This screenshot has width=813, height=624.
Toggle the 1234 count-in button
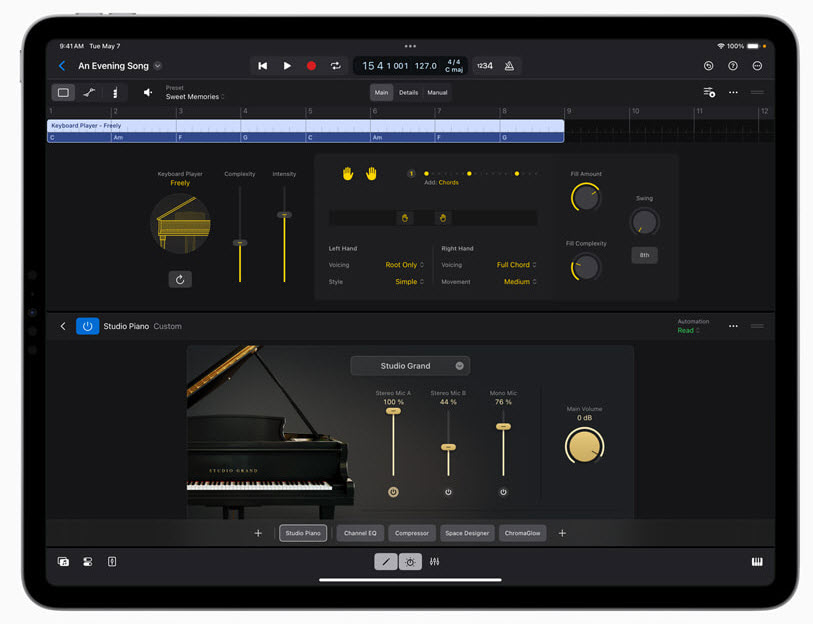tap(485, 66)
